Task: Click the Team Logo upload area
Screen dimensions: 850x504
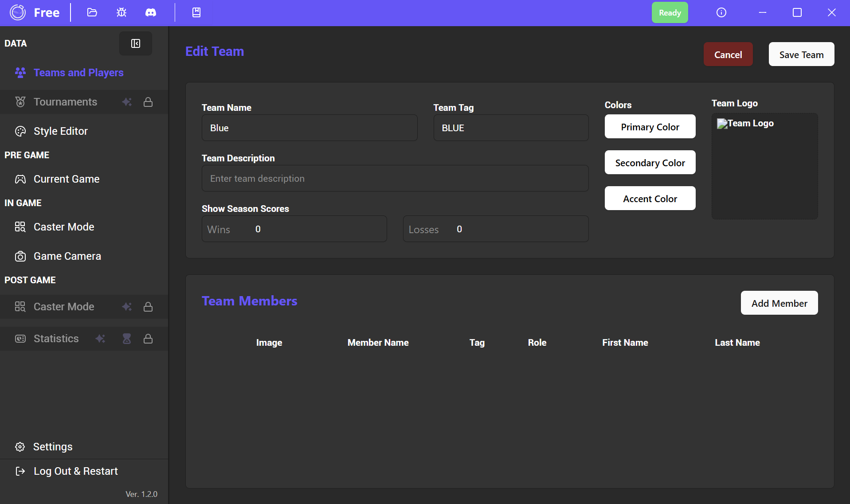Action: tap(764, 166)
